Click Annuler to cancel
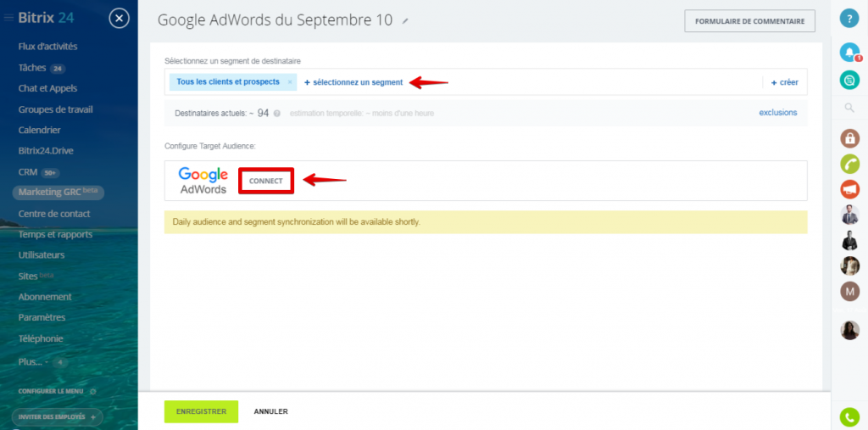 pyautogui.click(x=270, y=411)
